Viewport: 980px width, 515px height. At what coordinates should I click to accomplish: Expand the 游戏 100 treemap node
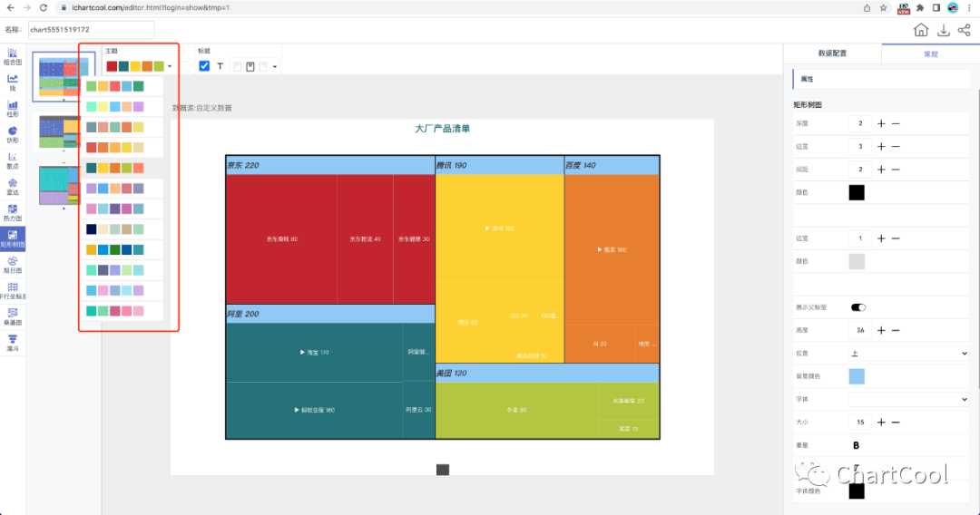499,228
